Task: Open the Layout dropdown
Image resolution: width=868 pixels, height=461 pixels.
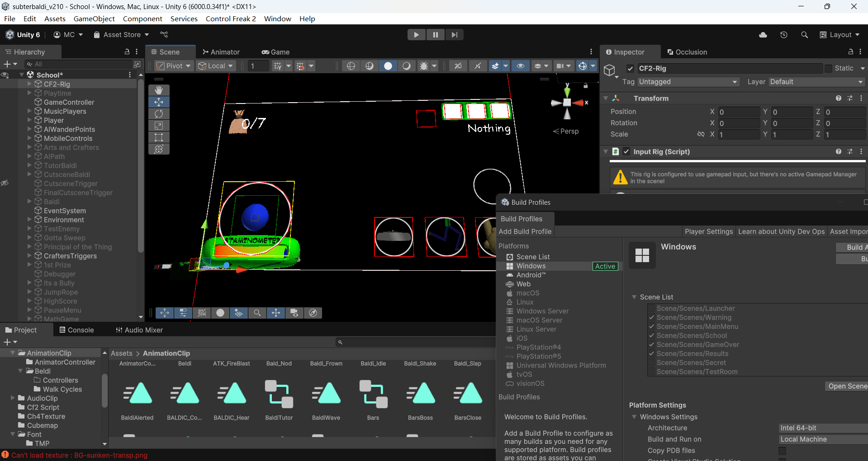Action: (840, 35)
